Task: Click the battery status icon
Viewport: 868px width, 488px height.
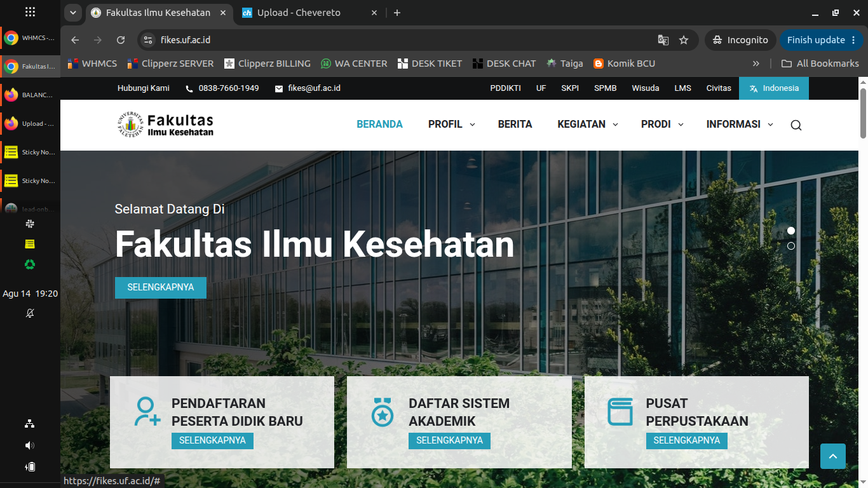Action: click(30, 467)
